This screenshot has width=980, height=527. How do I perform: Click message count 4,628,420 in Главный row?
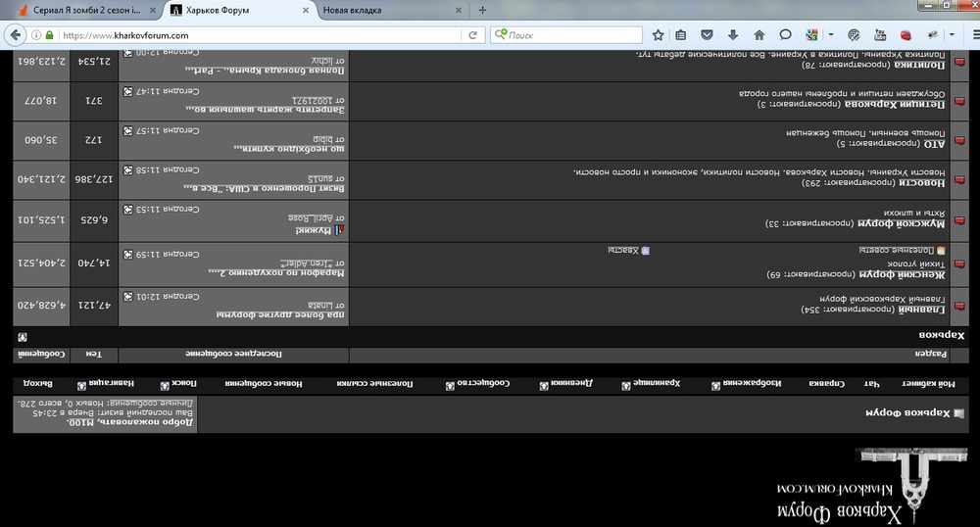coord(41,306)
